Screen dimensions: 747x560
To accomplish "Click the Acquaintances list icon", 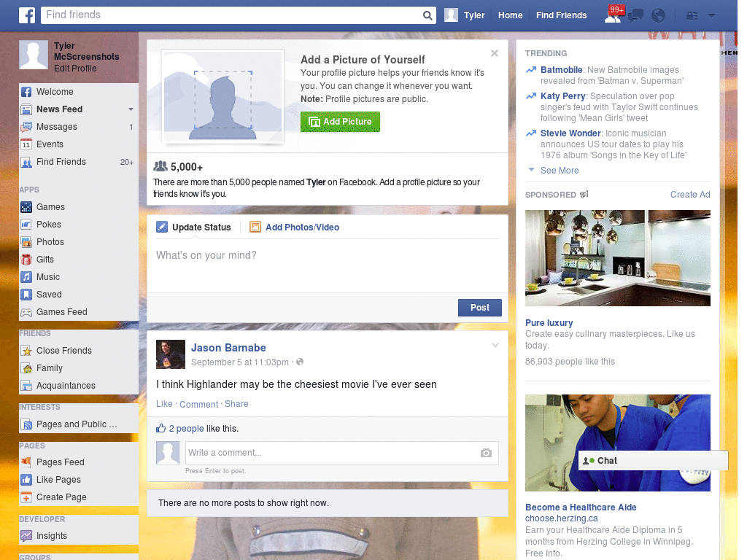I will click(26, 386).
